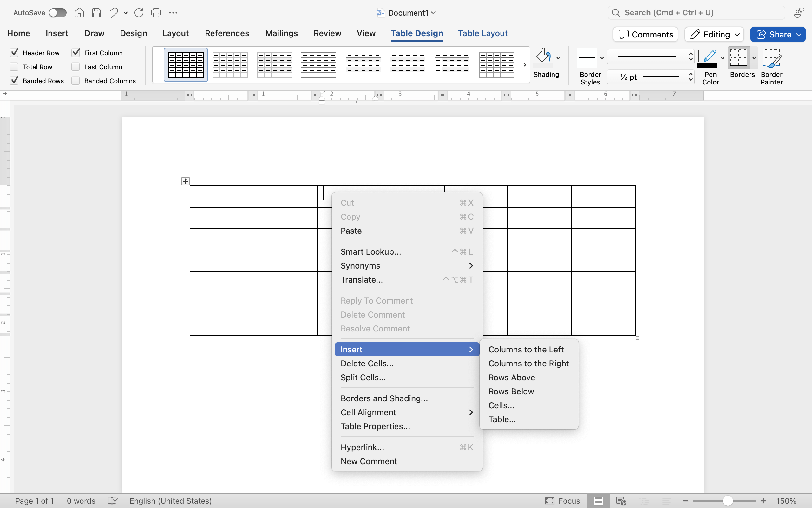
Task: Select the second table style thumbnail
Action: pos(230,65)
